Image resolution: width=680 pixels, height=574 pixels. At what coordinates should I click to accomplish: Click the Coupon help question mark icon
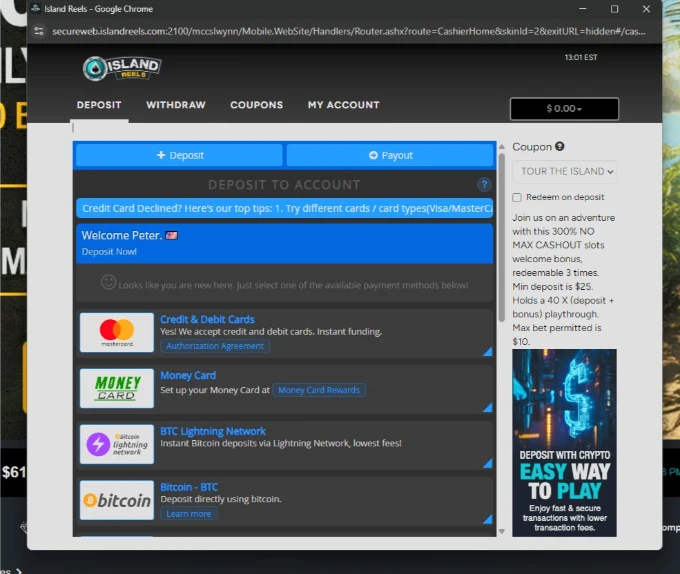coord(560,147)
